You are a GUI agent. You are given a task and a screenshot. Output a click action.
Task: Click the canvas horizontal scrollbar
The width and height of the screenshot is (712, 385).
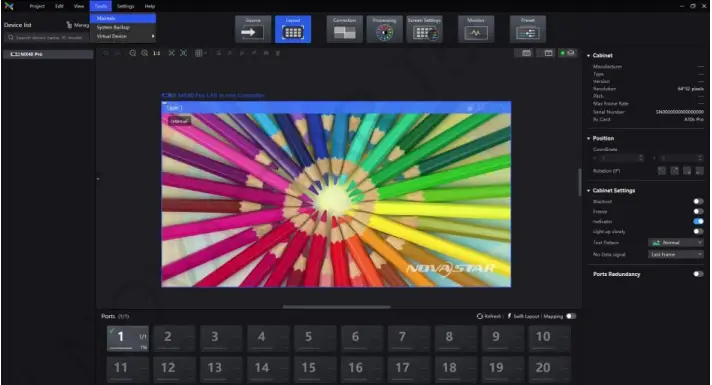coord(336,307)
